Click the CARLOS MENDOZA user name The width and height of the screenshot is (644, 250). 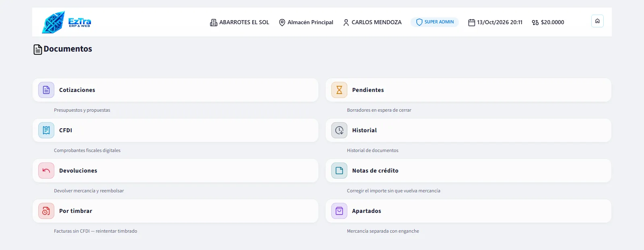tap(376, 23)
